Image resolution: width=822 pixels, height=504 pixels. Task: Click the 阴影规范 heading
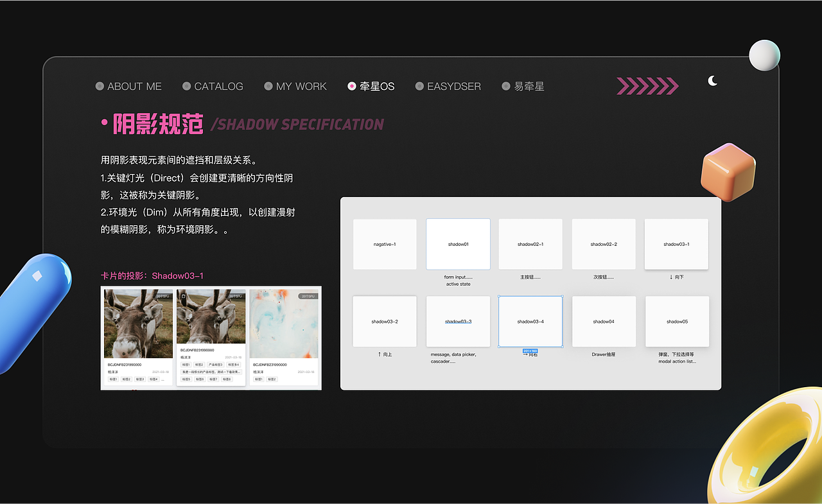tap(158, 124)
